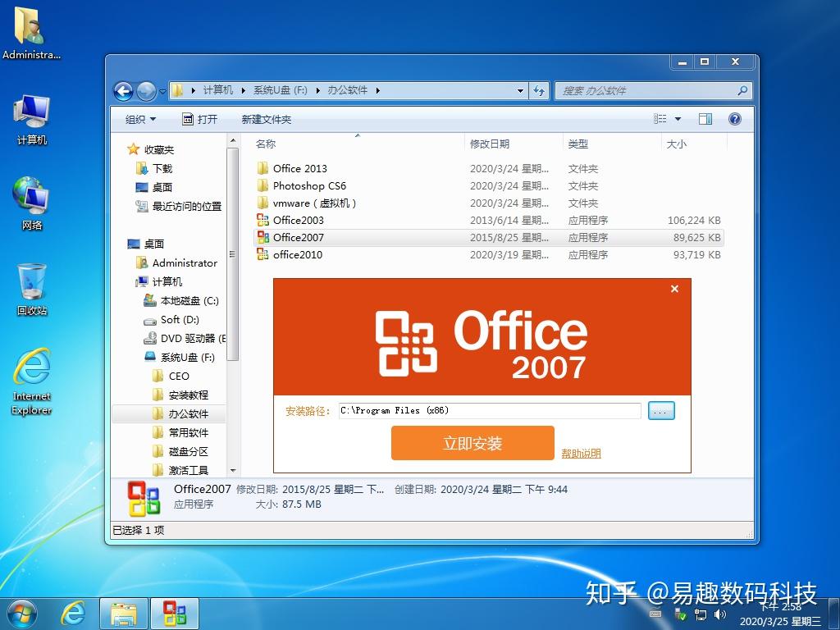Click the Windows Start orb
This screenshot has width=840, height=630.
coord(21,614)
